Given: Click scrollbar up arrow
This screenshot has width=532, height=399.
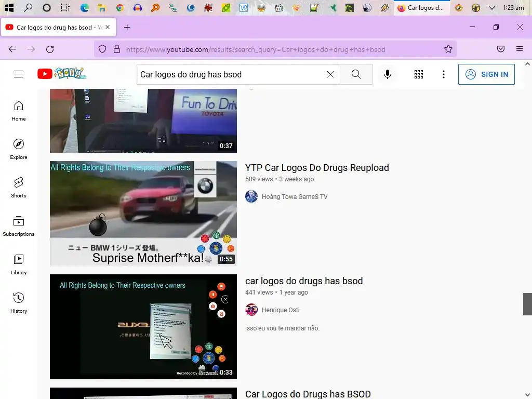Looking at the screenshot, I should (527, 64).
